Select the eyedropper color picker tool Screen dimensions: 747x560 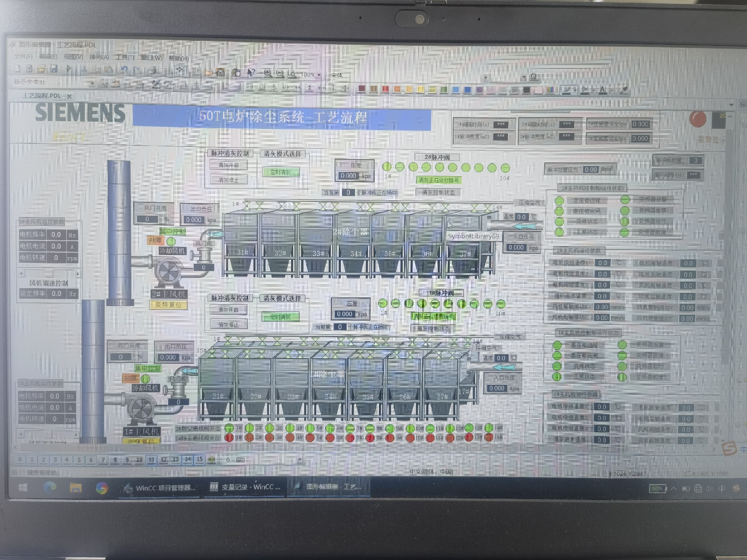623,90
